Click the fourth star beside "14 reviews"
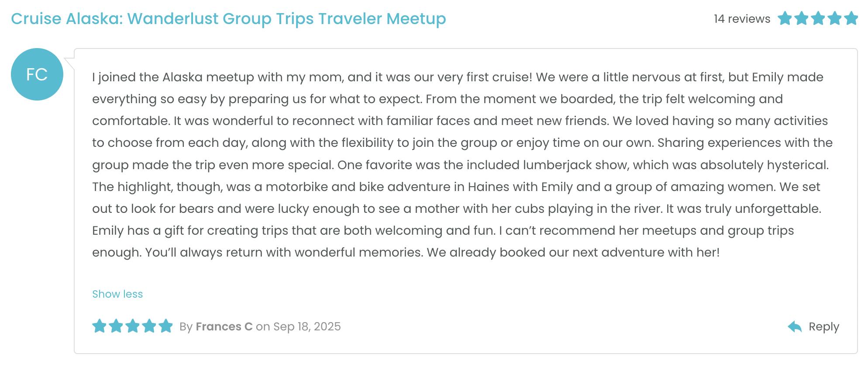 [x=835, y=18]
